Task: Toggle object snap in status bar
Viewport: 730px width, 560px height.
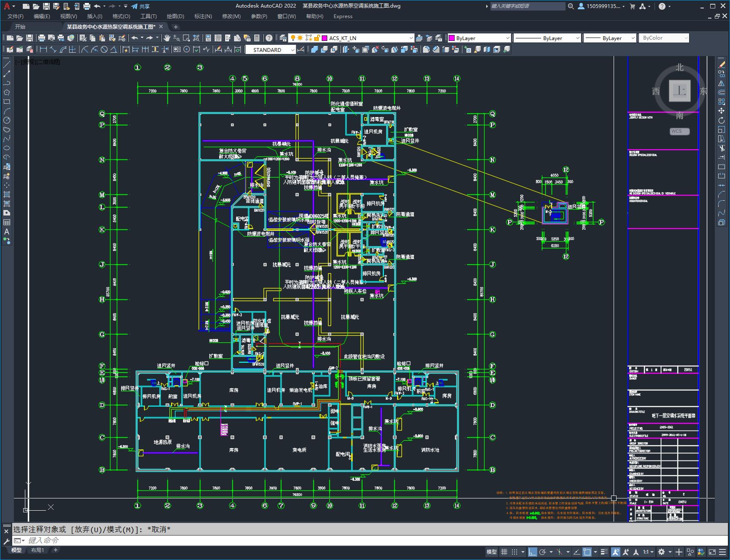Action: pos(587,552)
